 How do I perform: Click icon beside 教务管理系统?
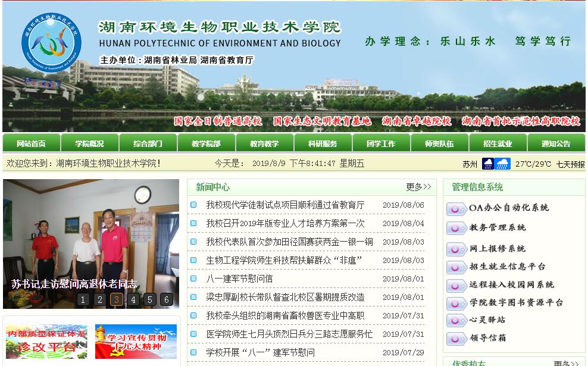coord(456,228)
